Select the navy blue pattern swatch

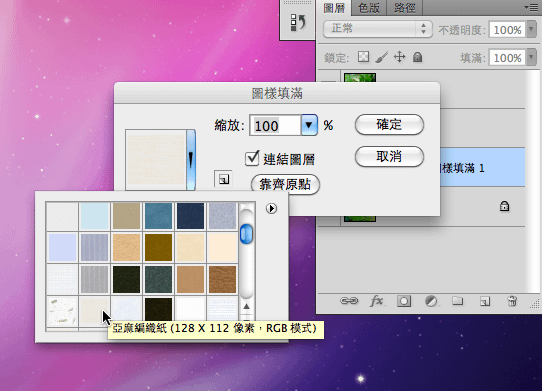(x=190, y=216)
